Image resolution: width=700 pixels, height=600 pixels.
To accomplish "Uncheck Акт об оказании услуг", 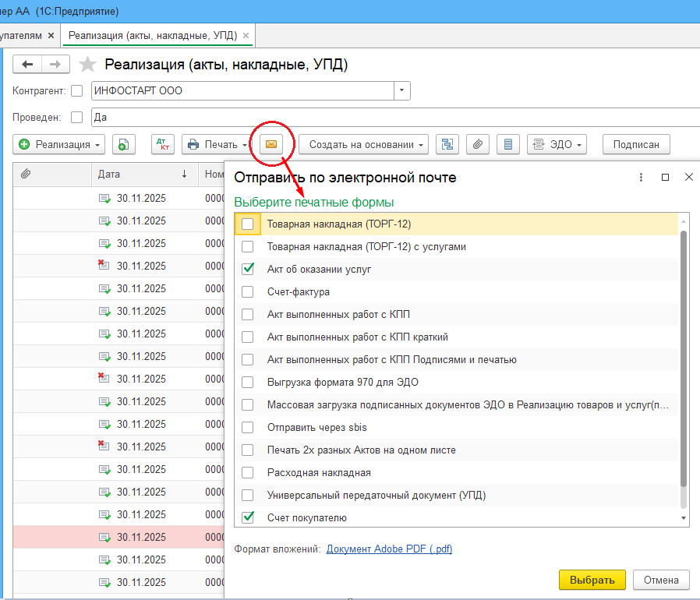I will [248, 270].
